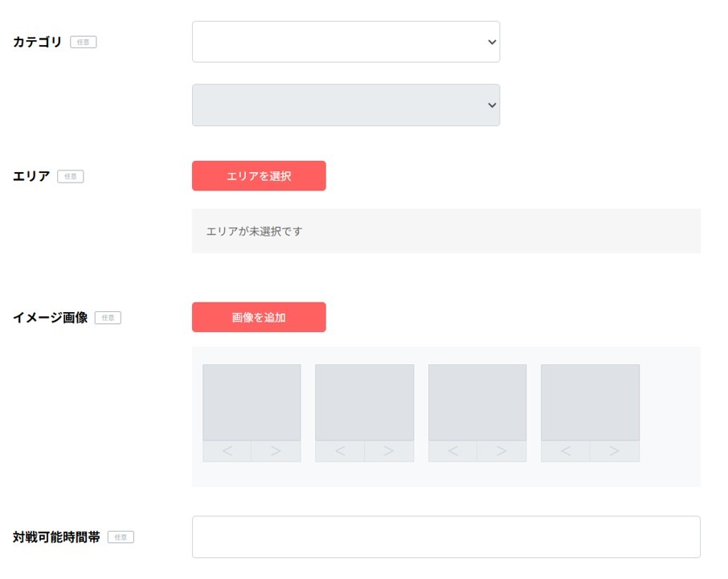Select the fourth image placeholder thumbnail

[590, 402]
